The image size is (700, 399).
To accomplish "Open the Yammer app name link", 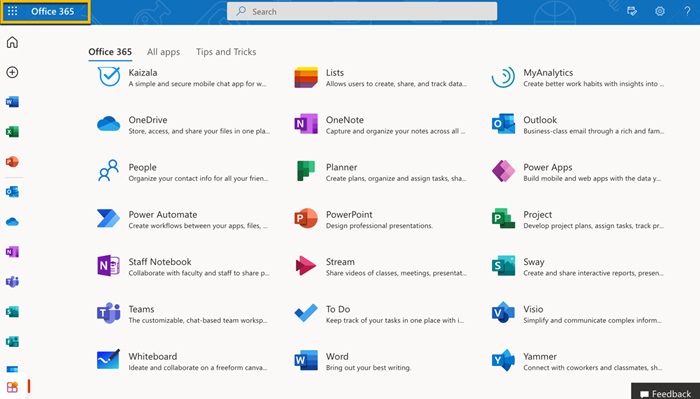I will point(540,356).
